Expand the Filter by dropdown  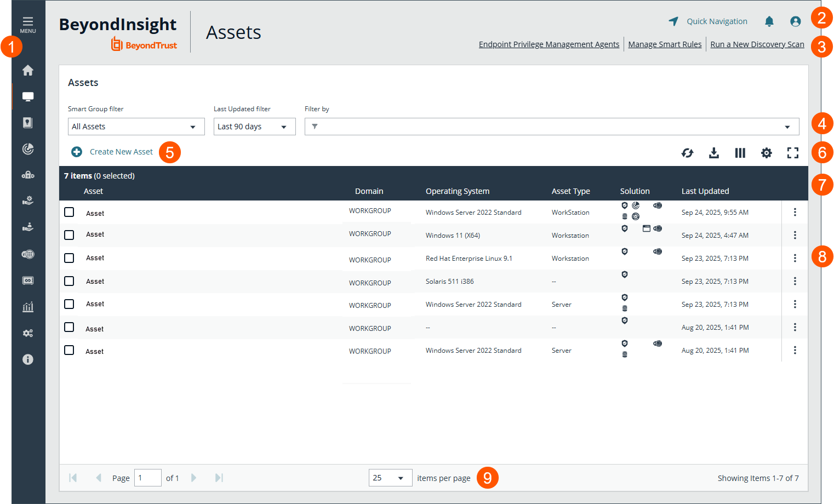click(x=787, y=127)
